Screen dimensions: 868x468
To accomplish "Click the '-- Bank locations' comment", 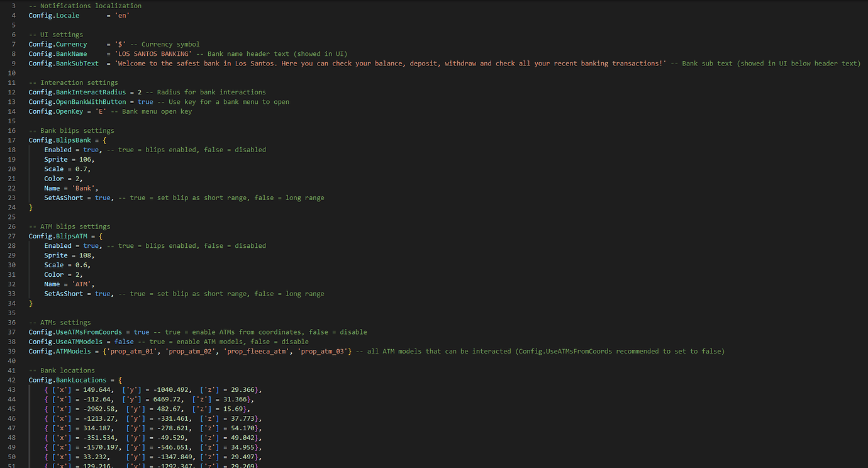I will pyautogui.click(x=62, y=370).
